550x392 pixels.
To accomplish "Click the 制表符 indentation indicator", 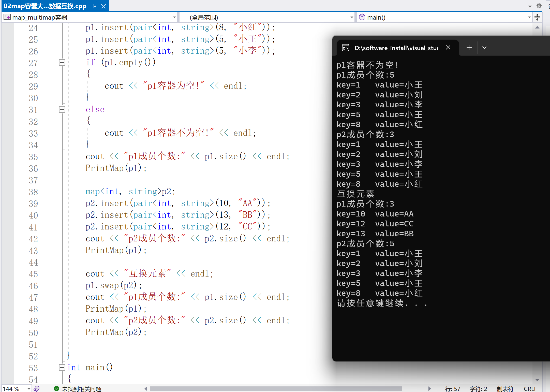I will click(x=505, y=389).
